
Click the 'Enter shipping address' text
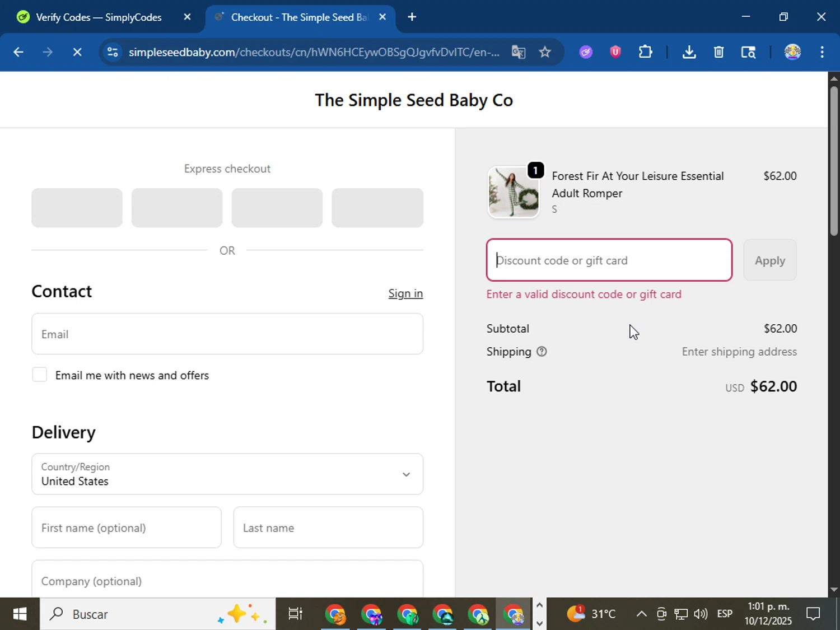pyautogui.click(x=739, y=352)
